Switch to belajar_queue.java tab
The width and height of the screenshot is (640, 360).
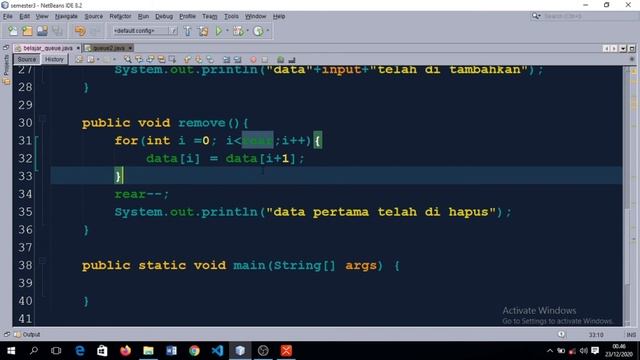[x=47, y=48]
